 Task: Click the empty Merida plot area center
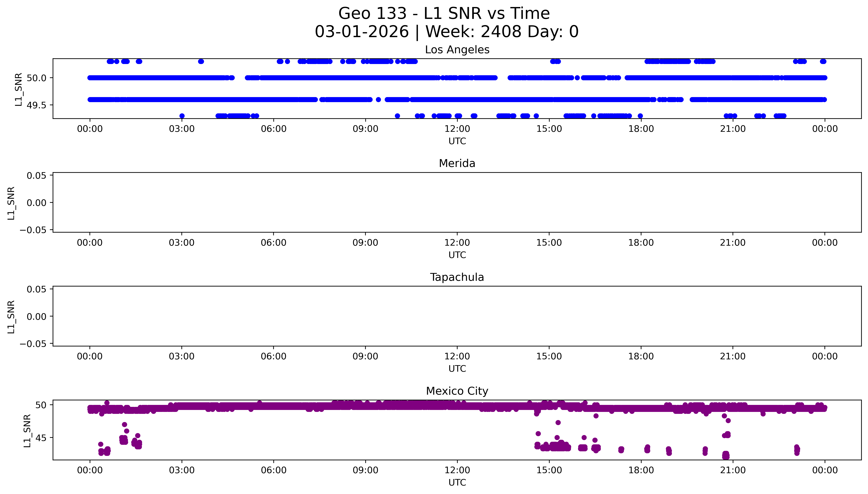coord(457,203)
